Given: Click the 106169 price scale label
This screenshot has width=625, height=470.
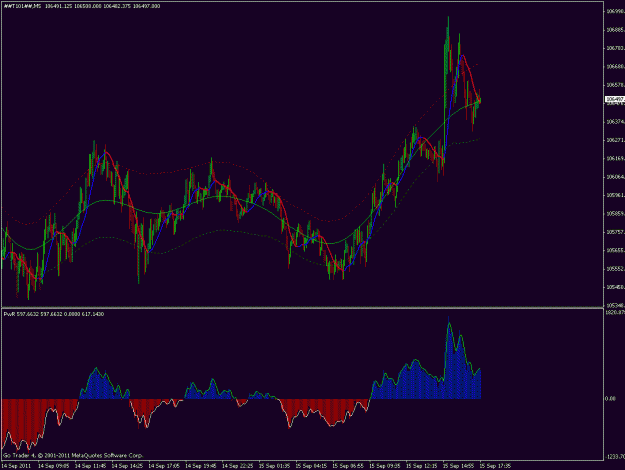Looking at the screenshot, I should click(615, 158).
